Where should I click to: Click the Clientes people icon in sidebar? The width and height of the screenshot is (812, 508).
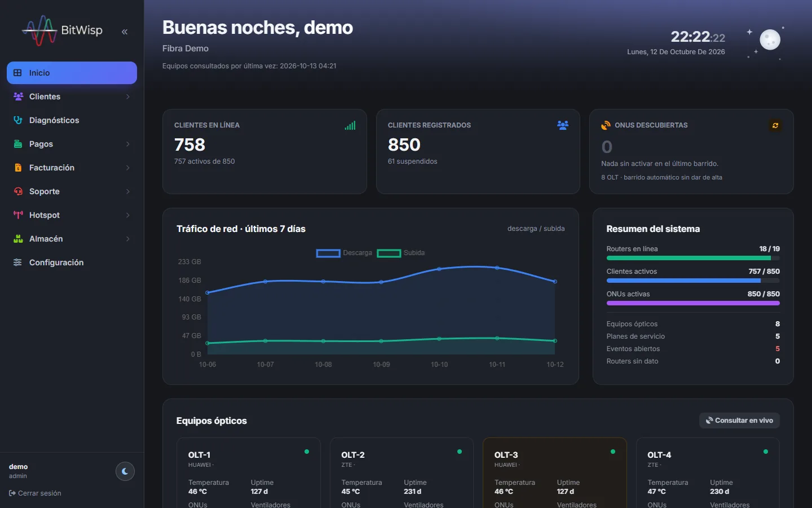(18, 97)
